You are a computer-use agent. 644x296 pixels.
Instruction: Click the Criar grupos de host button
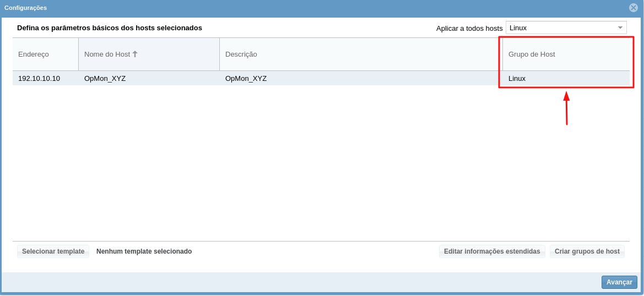click(587, 251)
